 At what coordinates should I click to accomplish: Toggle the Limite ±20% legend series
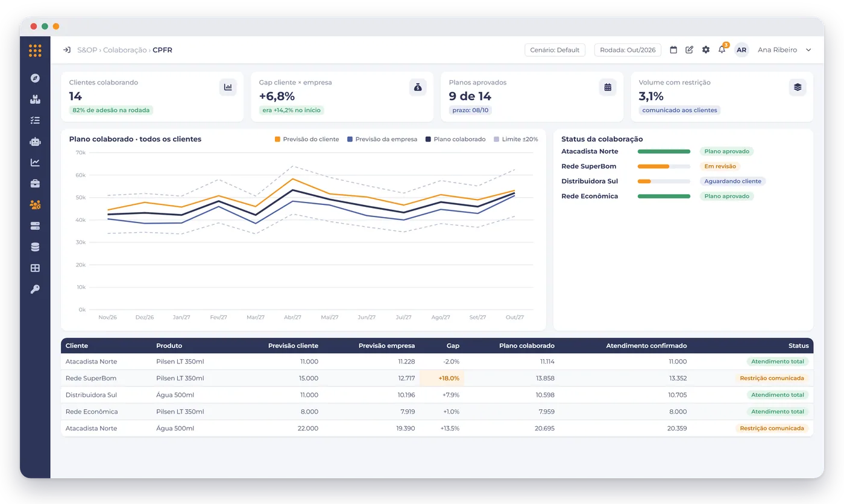click(x=516, y=139)
